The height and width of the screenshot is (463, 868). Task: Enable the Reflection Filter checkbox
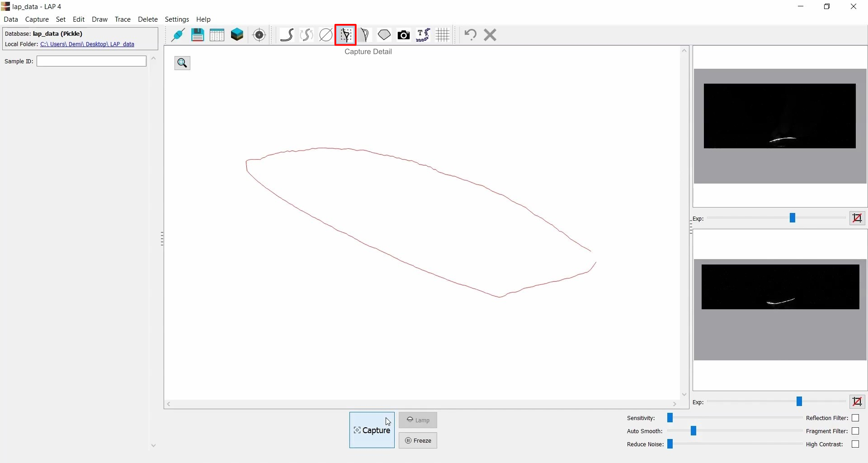[856, 418]
